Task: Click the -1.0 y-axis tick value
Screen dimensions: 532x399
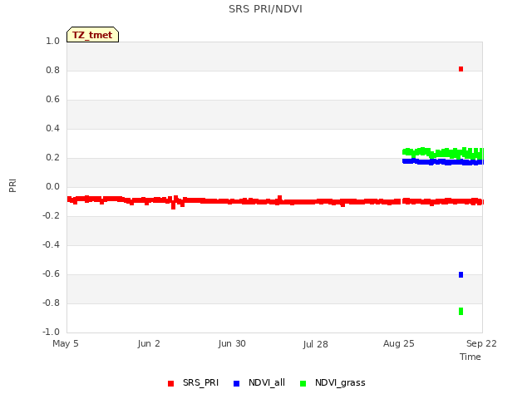Action: (x=51, y=332)
